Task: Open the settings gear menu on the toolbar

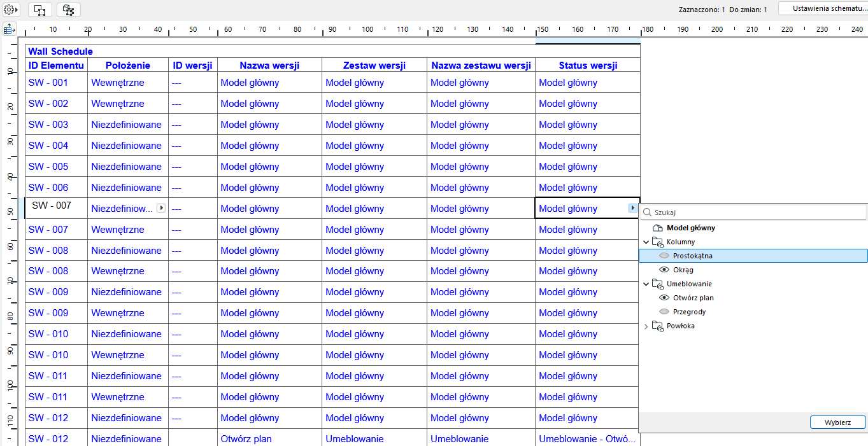Action: coord(9,10)
